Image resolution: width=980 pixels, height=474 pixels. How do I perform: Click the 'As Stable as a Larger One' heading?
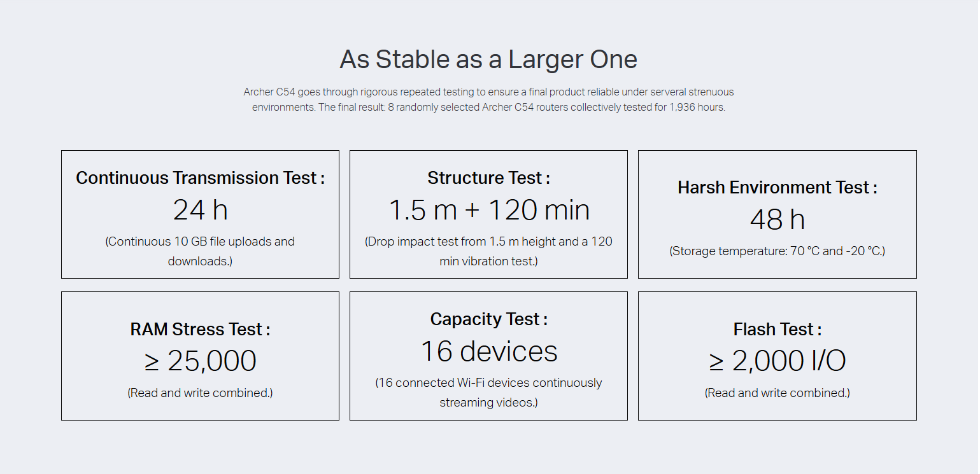click(x=488, y=59)
